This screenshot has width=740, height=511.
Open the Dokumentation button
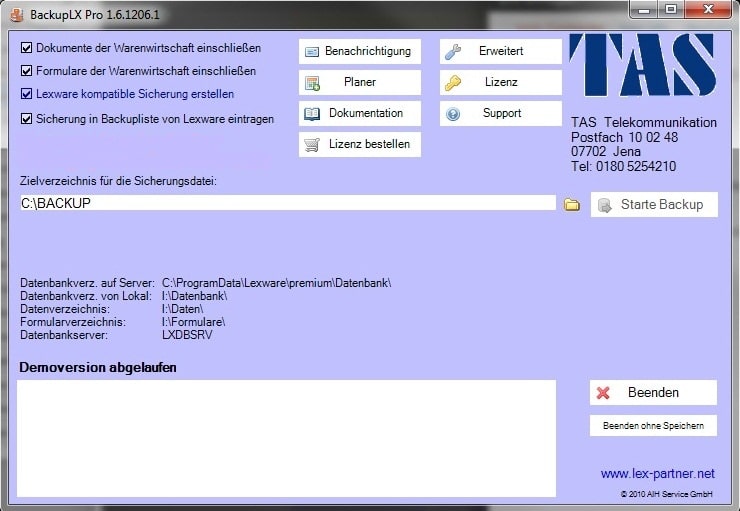tap(360, 113)
